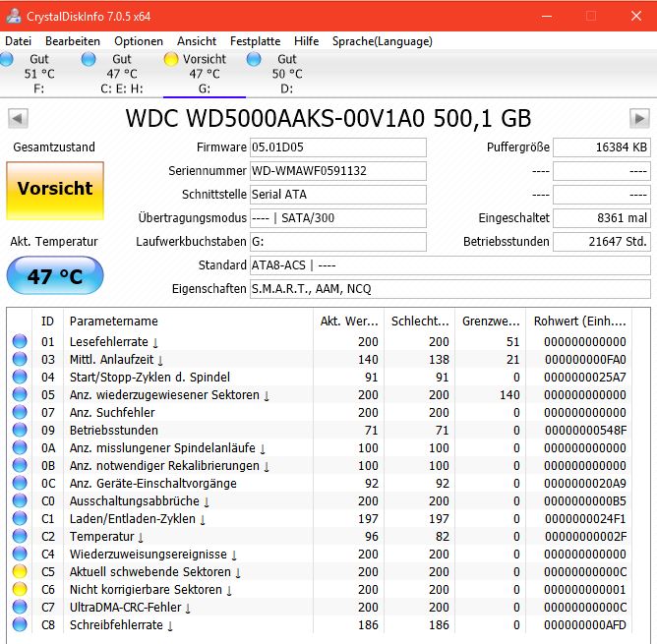The image size is (657, 644).
Task: Click the status orb for Temperatur row C2
Action: (20, 536)
